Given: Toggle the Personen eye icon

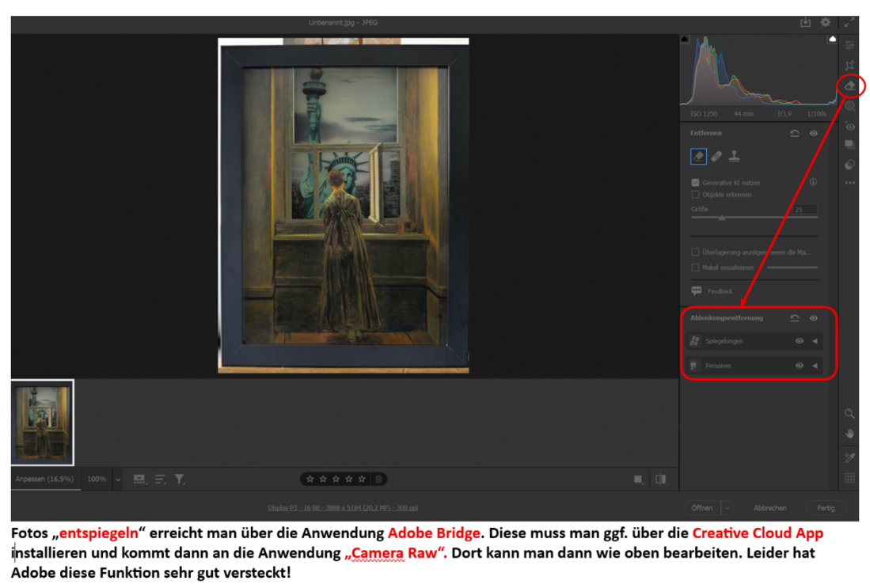Looking at the screenshot, I should (799, 366).
